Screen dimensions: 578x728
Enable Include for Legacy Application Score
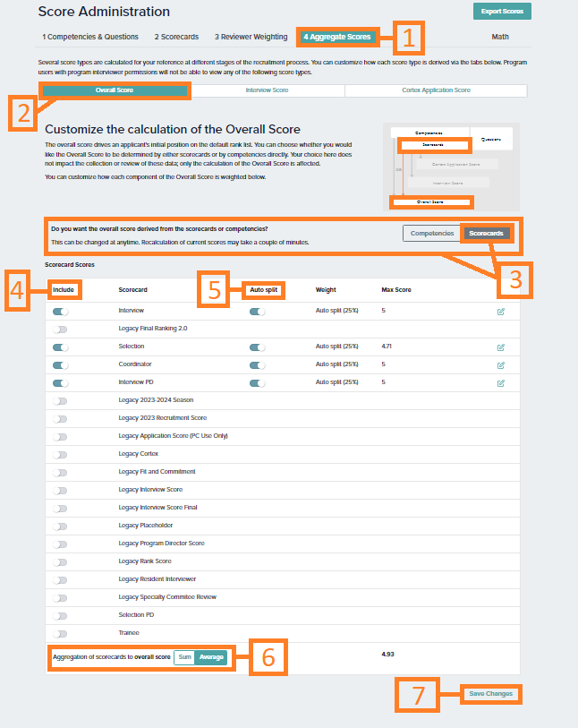(60, 437)
